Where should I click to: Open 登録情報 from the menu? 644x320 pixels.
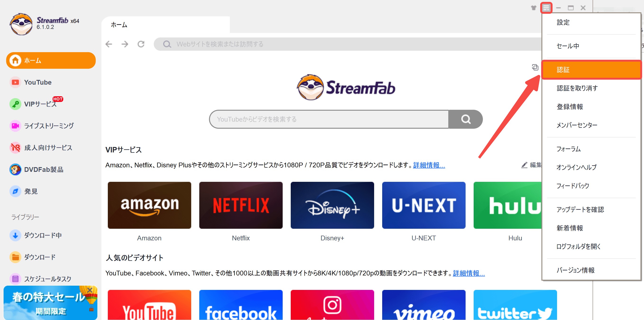pos(591,107)
